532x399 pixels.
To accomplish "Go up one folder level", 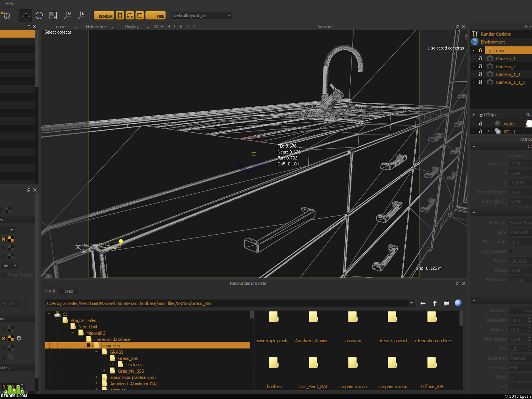I will click(435, 303).
